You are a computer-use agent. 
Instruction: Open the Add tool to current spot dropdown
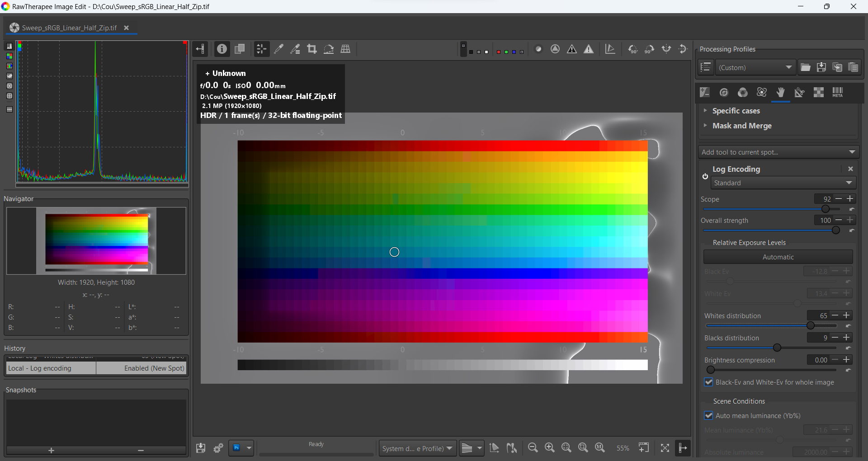778,152
